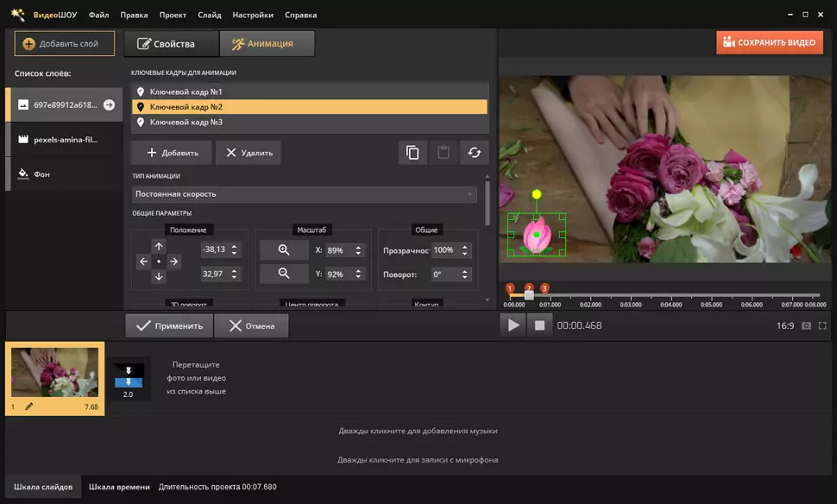
Task: Click the 32,97 position field
Action: click(215, 274)
